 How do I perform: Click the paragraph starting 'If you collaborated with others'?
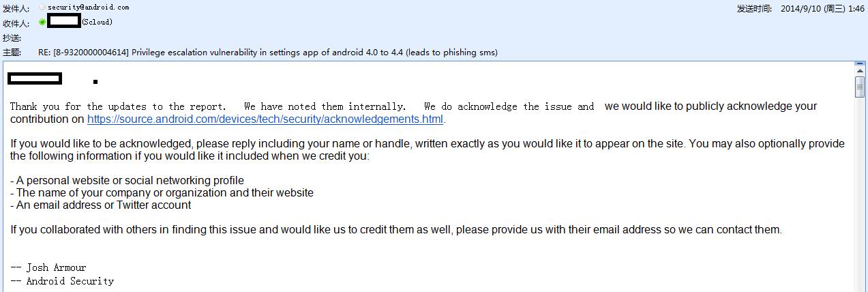pos(395,230)
